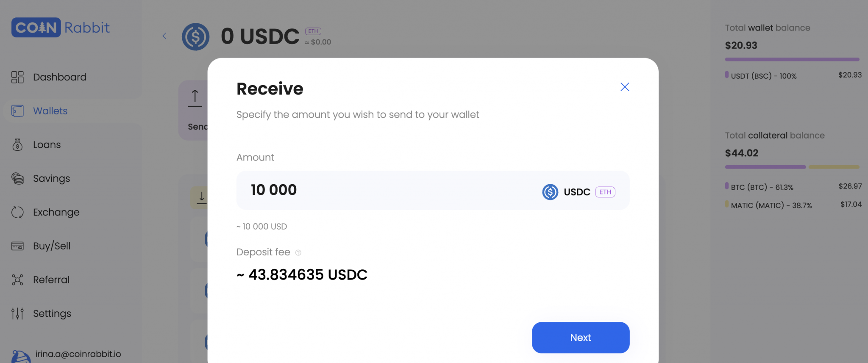Viewport: 868px width, 363px height.
Task: Switch to the Wallets menu item
Action: click(50, 111)
